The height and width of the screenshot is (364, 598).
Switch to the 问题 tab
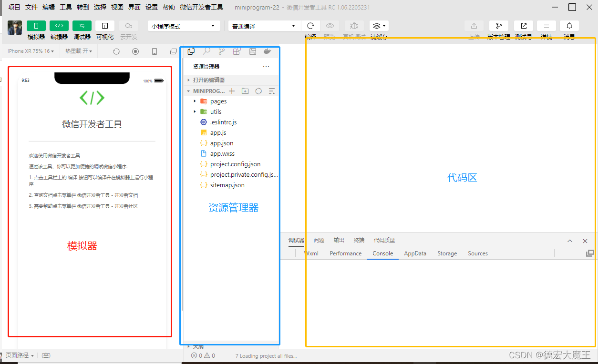(319, 240)
